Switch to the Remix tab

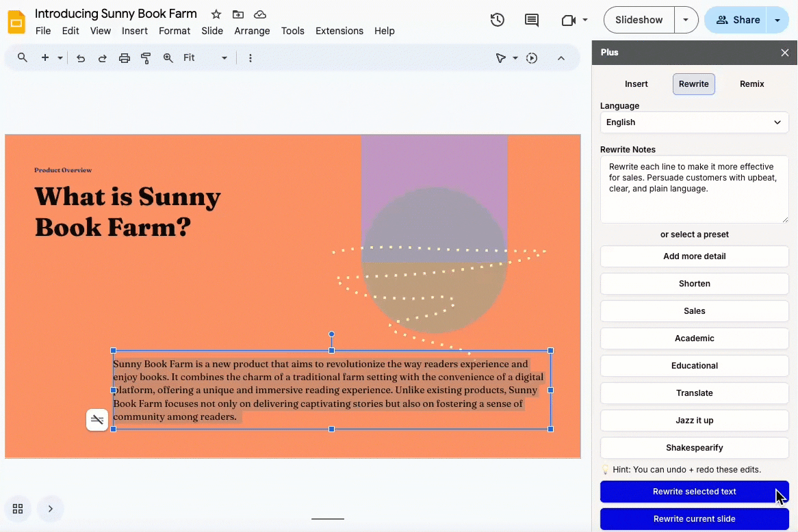click(751, 84)
